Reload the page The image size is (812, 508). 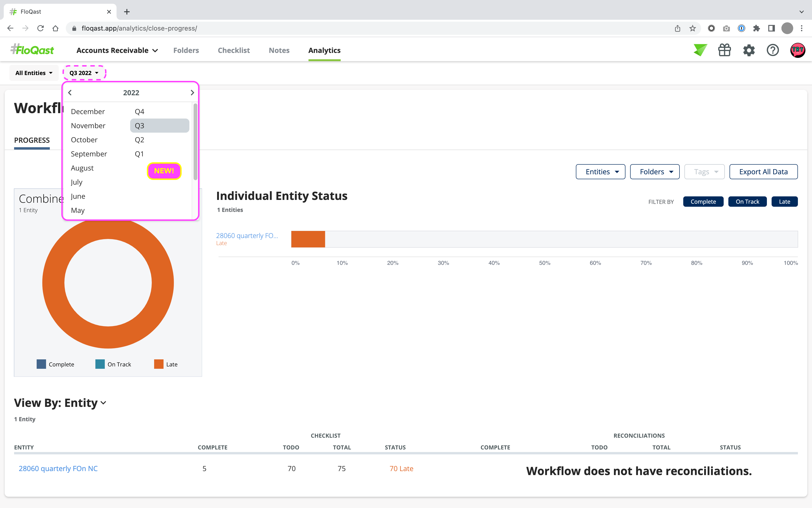point(41,28)
